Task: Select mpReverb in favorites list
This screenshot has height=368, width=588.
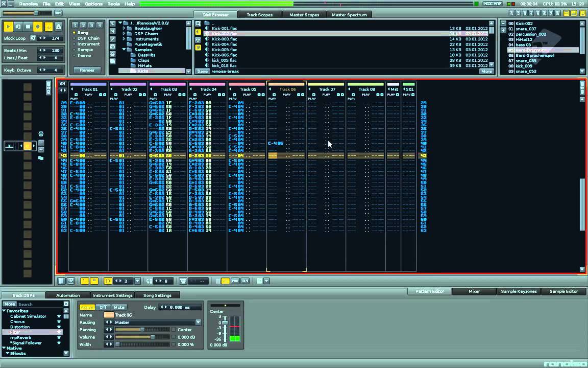Action: [20, 337]
